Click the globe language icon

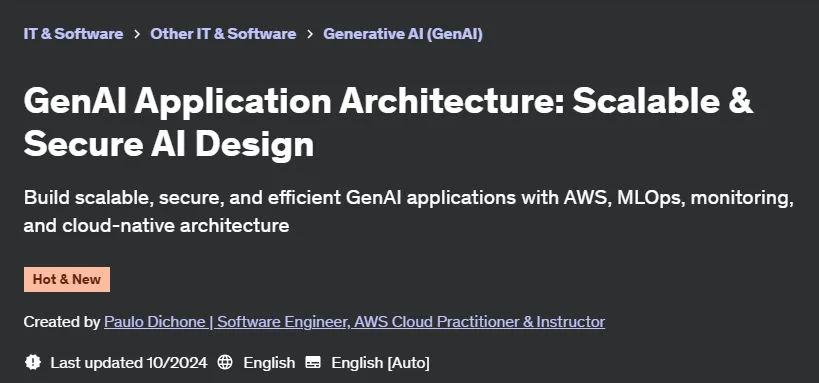(225, 362)
